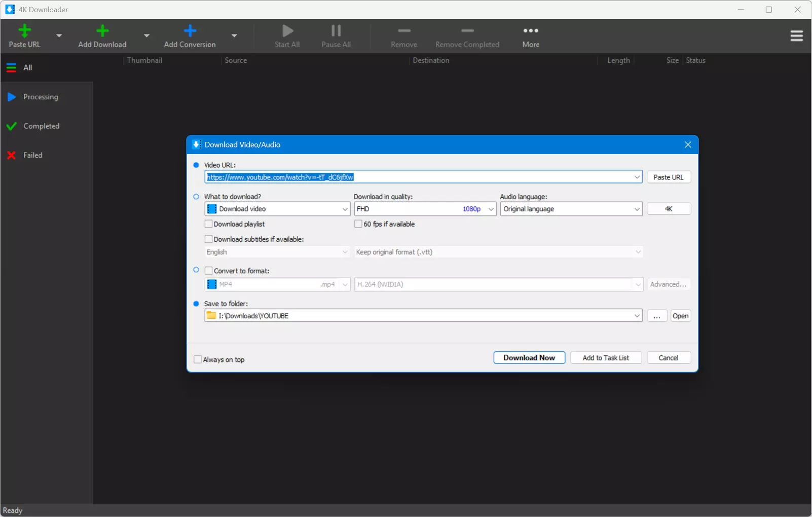Screen dimensions: 812x517
Task: Click the Thumbnail column header
Action: pos(144,60)
